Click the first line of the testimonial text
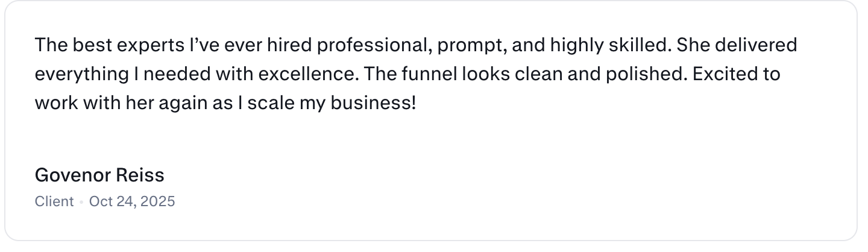The height and width of the screenshot is (252, 868). 416,45
